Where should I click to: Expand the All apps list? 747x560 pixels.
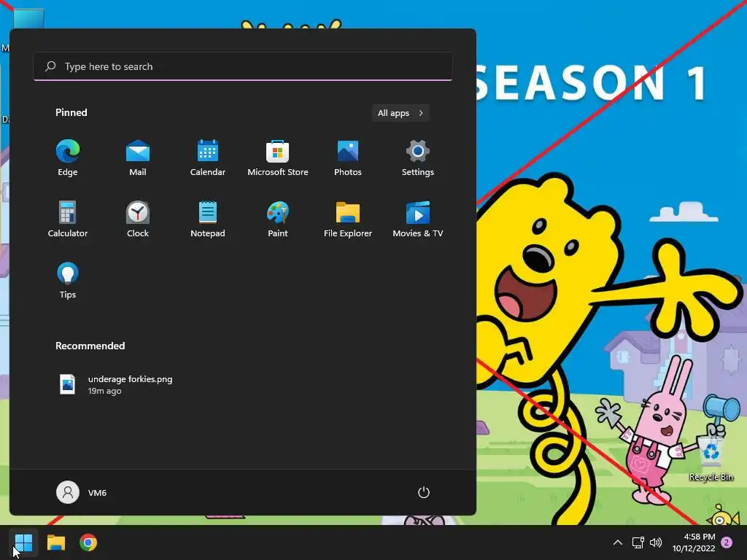point(400,113)
